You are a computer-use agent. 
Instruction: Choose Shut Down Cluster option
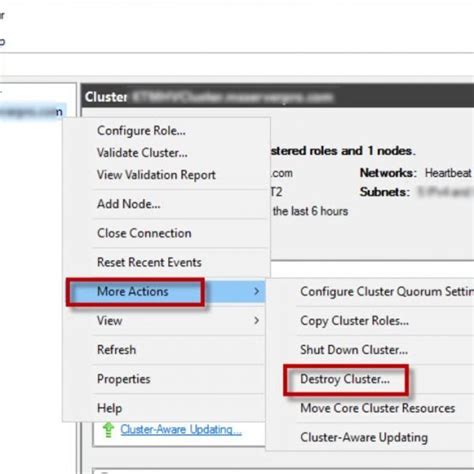coord(354,350)
